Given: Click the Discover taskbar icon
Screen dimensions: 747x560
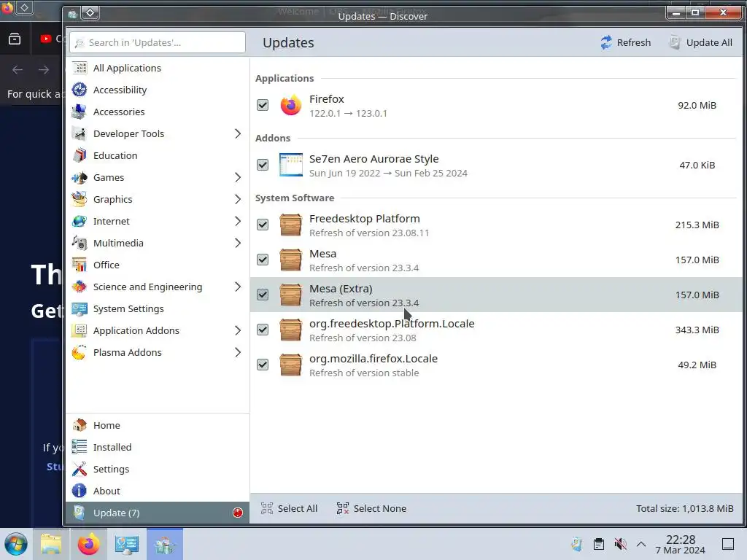Looking at the screenshot, I should (x=165, y=544).
